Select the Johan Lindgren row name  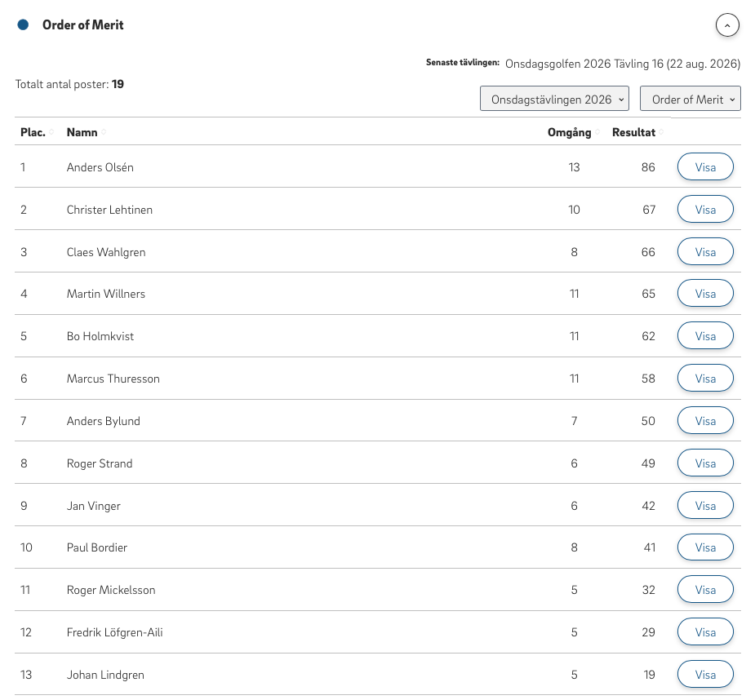pyautogui.click(x=105, y=675)
